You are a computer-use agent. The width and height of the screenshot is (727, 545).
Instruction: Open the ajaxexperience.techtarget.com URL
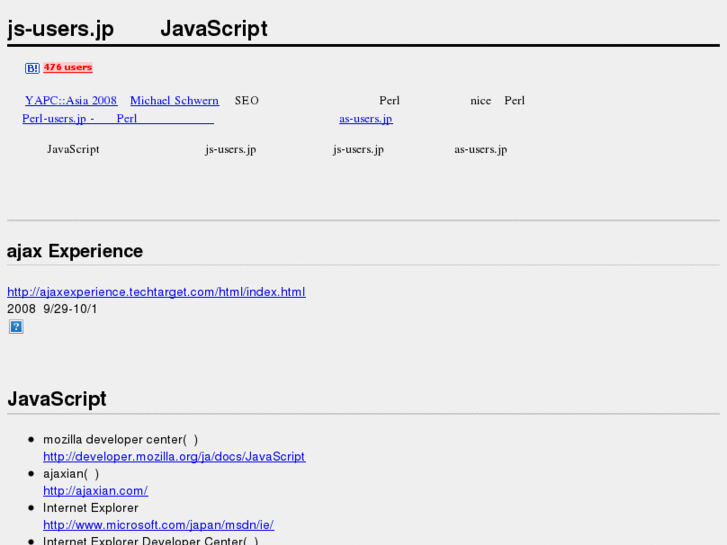(156, 292)
